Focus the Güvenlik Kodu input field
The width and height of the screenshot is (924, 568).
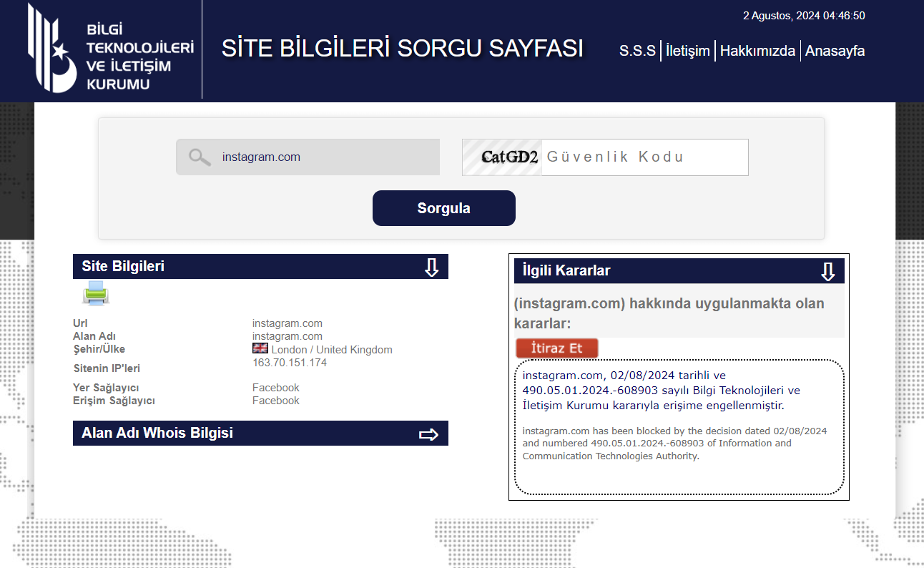(645, 157)
